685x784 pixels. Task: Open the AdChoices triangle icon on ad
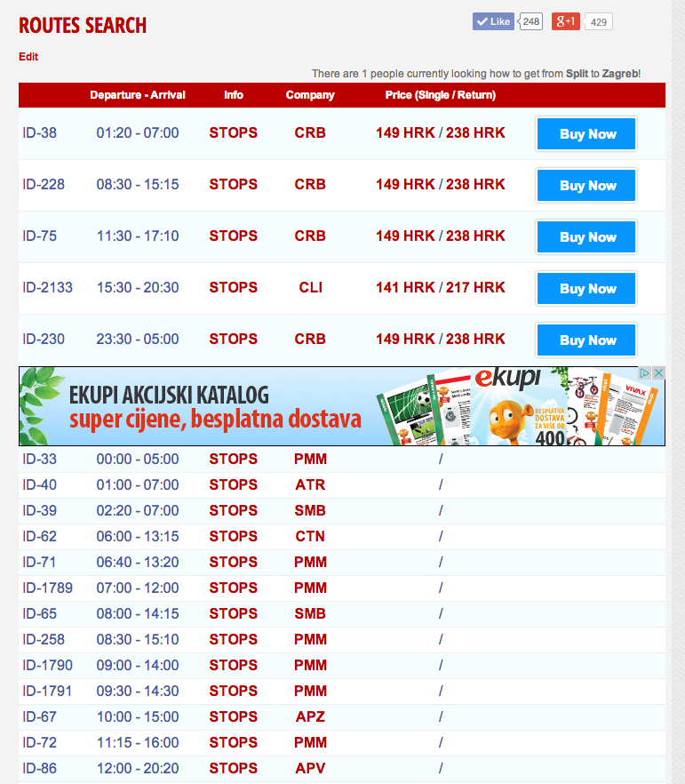pos(645,373)
